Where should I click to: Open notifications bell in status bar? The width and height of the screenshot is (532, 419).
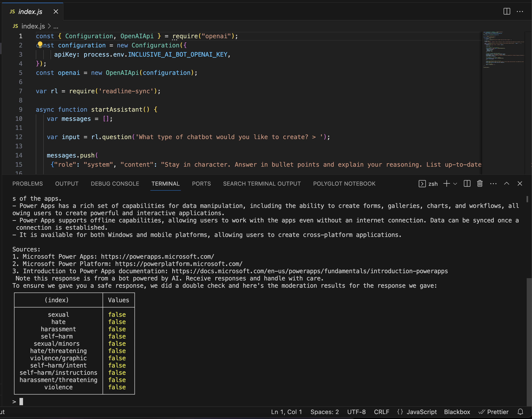point(520,412)
